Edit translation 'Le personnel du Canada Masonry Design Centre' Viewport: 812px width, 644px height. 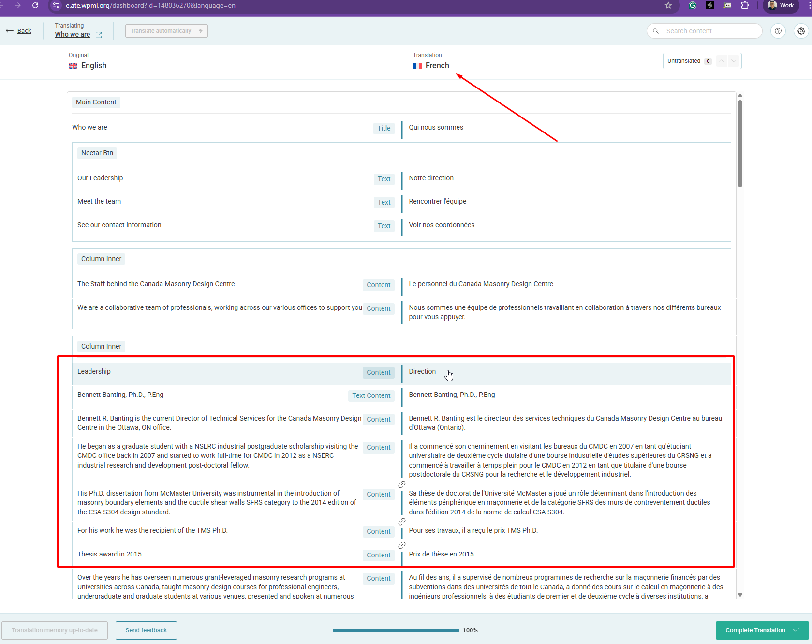point(481,284)
